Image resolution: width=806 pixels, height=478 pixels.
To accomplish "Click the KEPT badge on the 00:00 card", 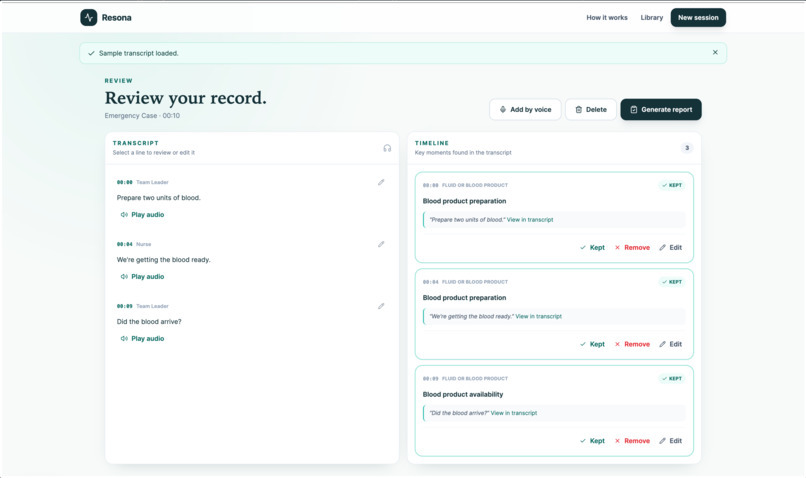I will [x=672, y=185].
